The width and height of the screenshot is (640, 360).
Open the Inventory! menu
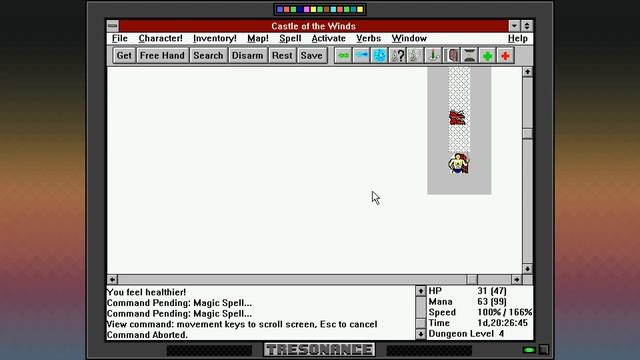click(x=215, y=38)
